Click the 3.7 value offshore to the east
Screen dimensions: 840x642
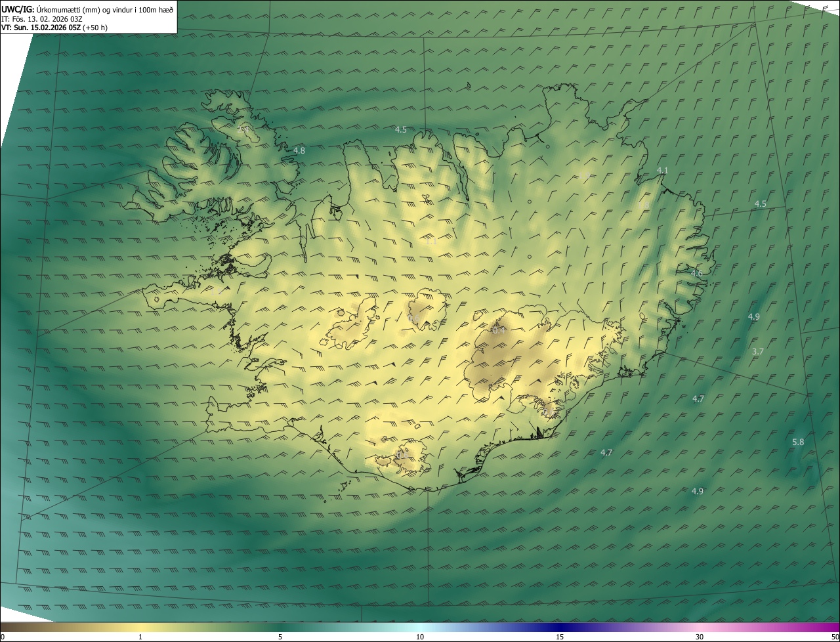click(758, 351)
